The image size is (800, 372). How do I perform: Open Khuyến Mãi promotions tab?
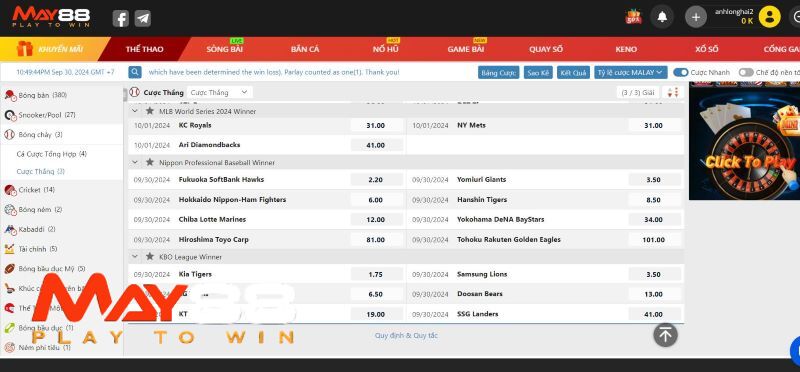point(51,49)
